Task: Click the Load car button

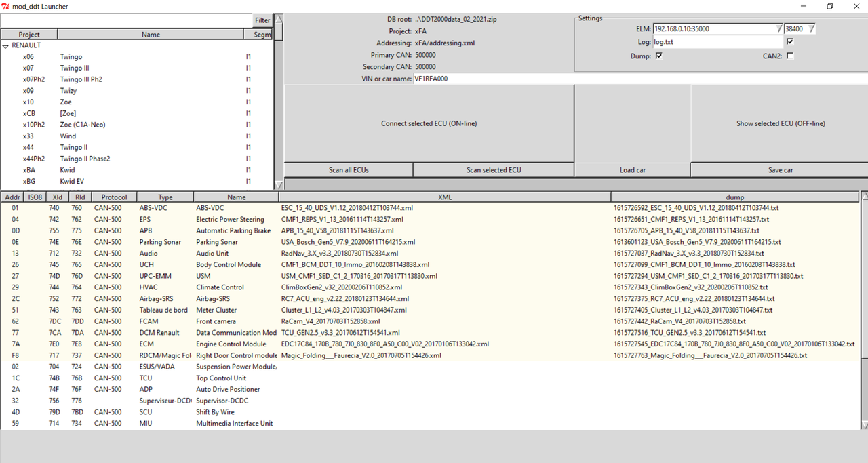Action: 633,170
